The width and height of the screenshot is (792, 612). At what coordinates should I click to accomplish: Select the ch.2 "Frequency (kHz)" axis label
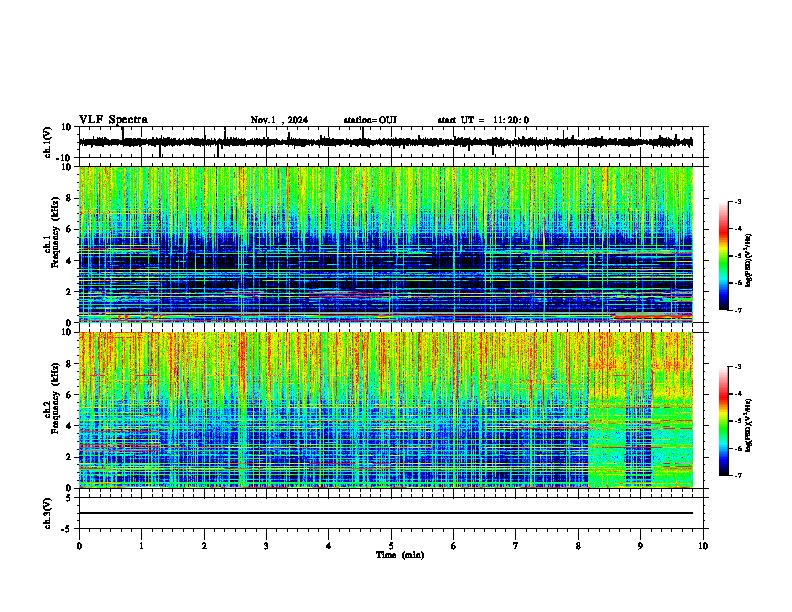pyautogui.click(x=53, y=398)
